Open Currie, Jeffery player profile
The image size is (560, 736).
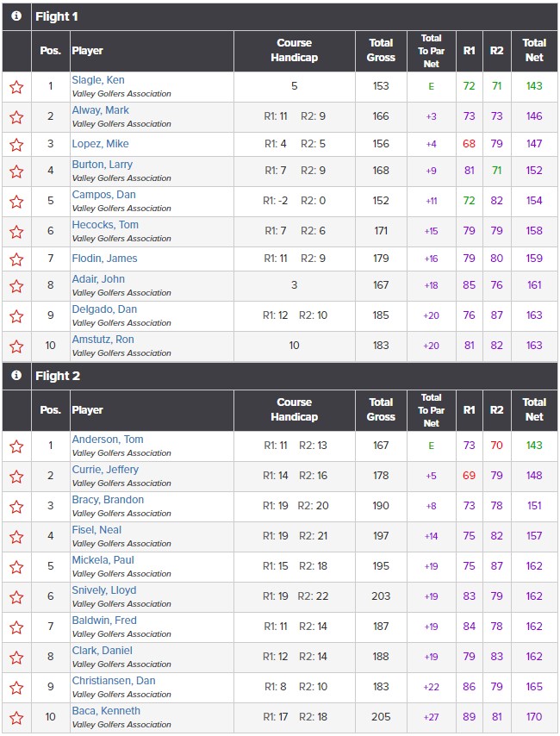coord(105,470)
